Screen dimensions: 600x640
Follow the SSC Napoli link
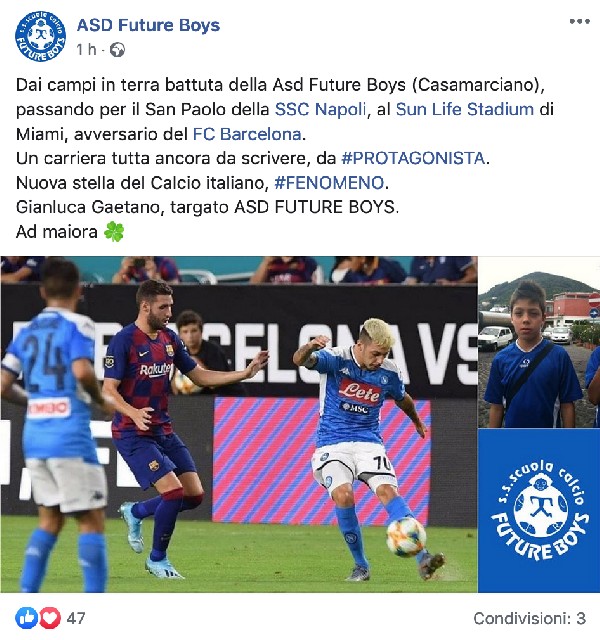pyautogui.click(x=320, y=109)
